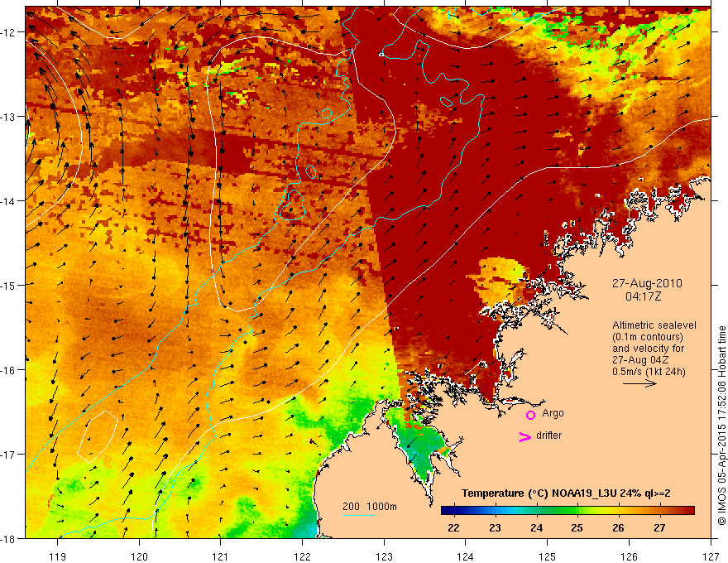728x563 pixels.
Task: Click the 'and velocity for' legend text
Action: (648, 349)
